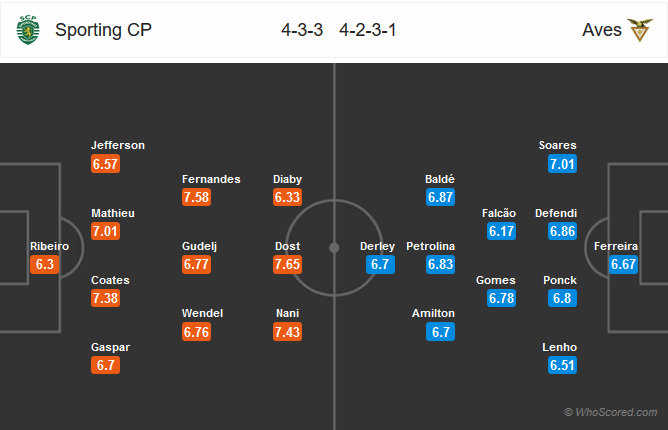
Task: Click Nani's 7.43 rating badge
Action: (288, 332)
